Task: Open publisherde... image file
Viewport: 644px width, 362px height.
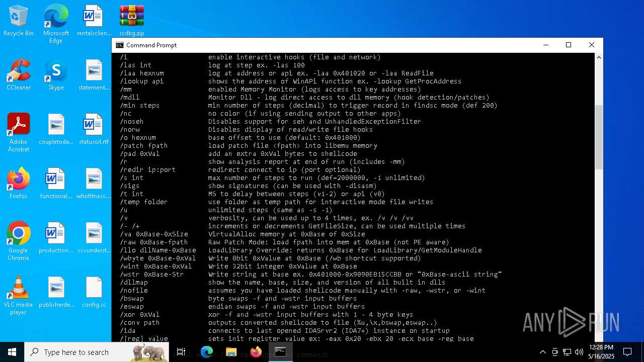Action: 56,292
